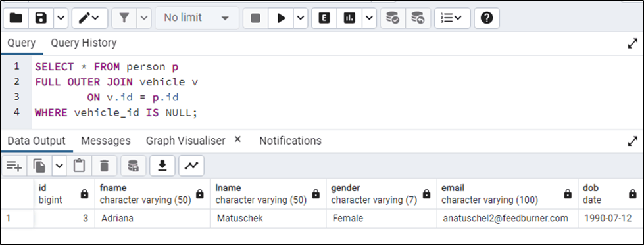Save data changes to database

(133, 166)
